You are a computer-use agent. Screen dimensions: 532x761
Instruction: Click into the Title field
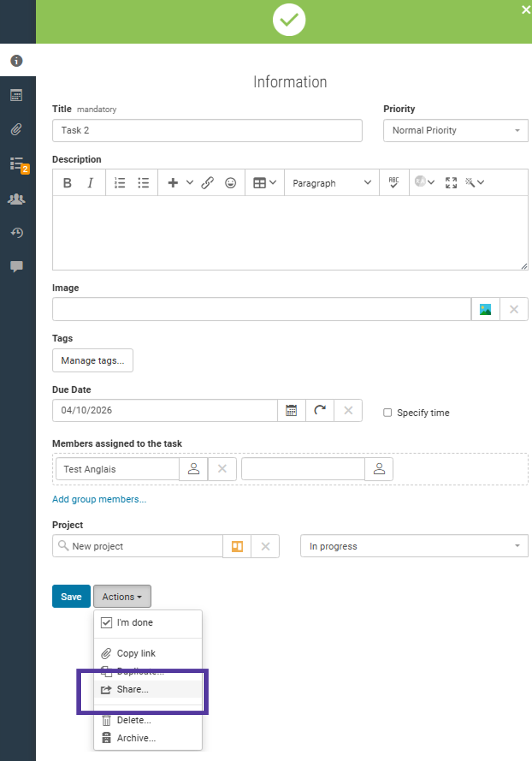[x=207, y=130]
